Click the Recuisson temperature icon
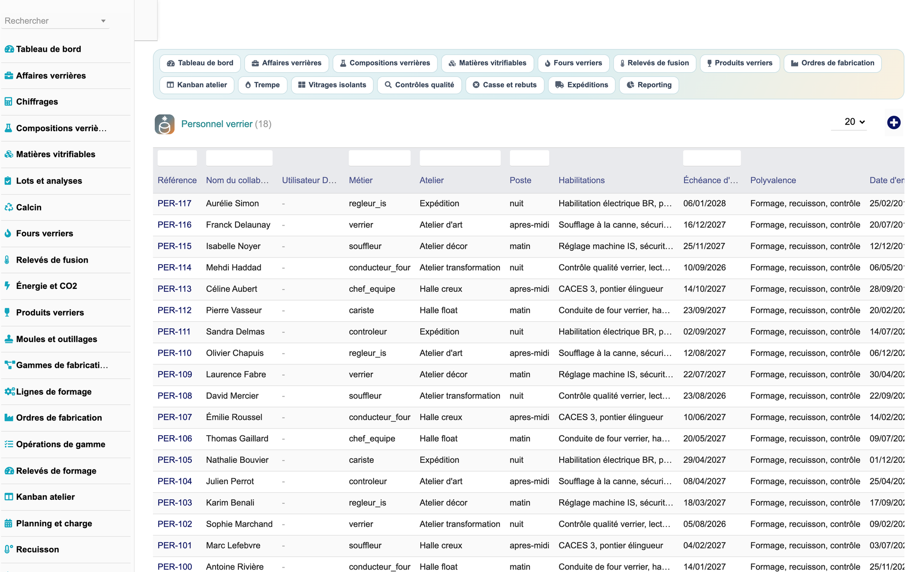The image size is (924, 572). [x=9, y=550]
